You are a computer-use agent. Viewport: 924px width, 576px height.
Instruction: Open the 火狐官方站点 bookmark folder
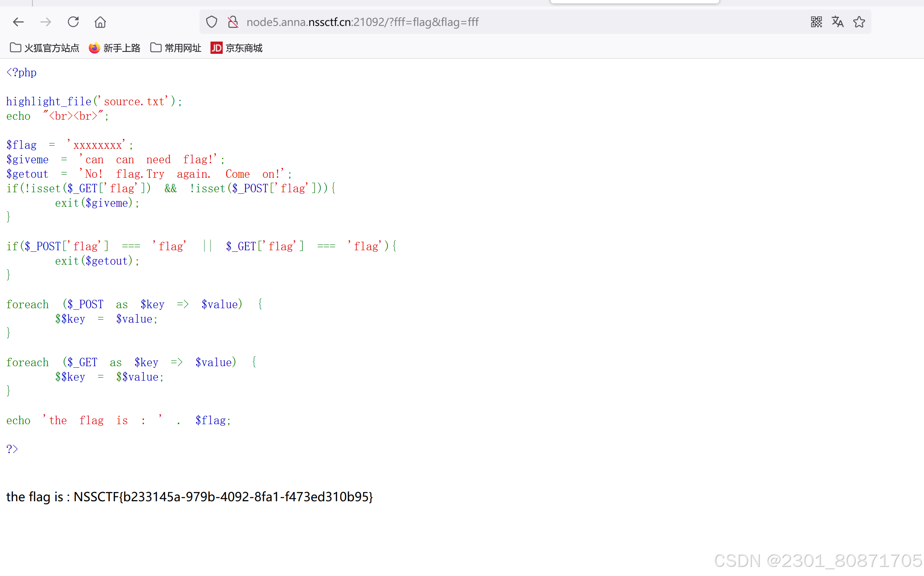(45, 48)
